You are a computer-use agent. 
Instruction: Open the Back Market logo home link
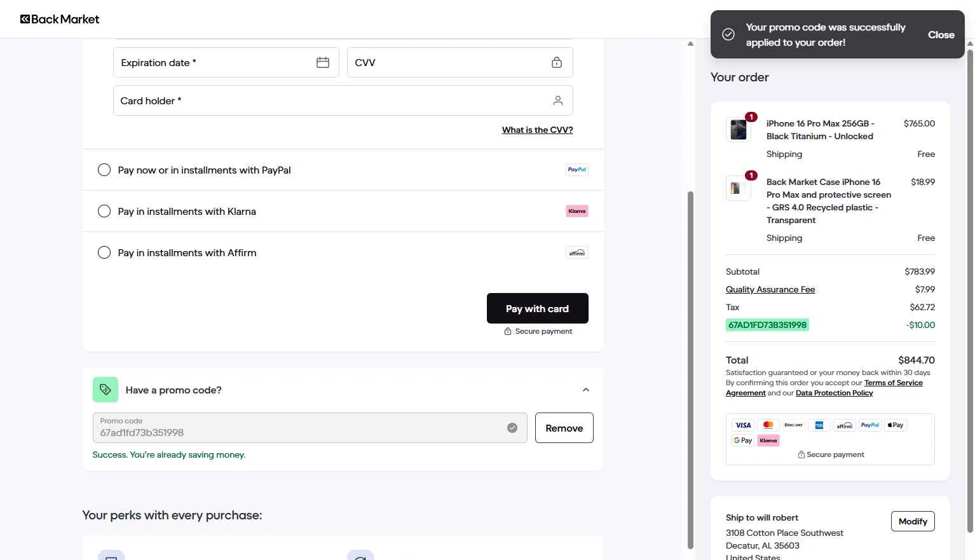pos(60,19)
